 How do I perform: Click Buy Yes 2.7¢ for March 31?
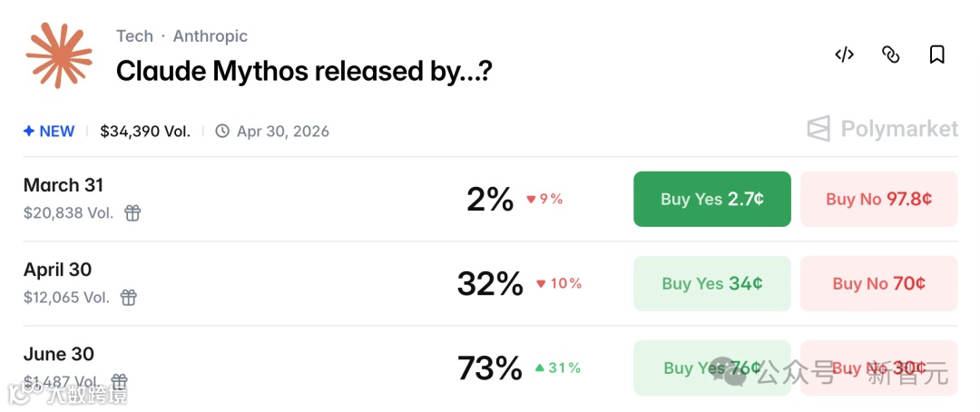point(711,199)
